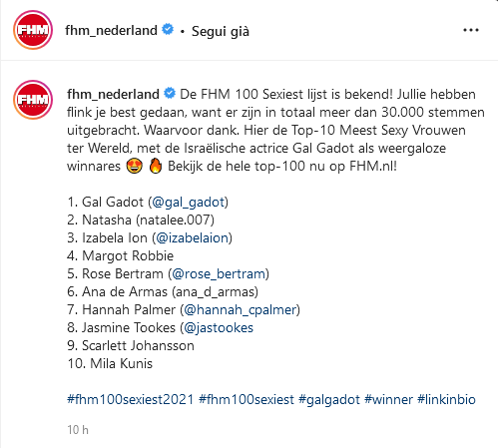
Task: Open the @gal_gadot mention
Action: click(x=188, y=203)
